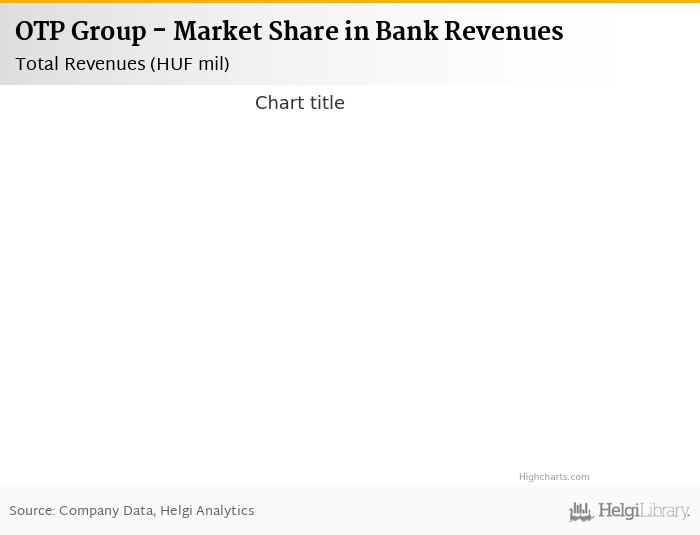Click the empty chart plot area

coord(300,290)
